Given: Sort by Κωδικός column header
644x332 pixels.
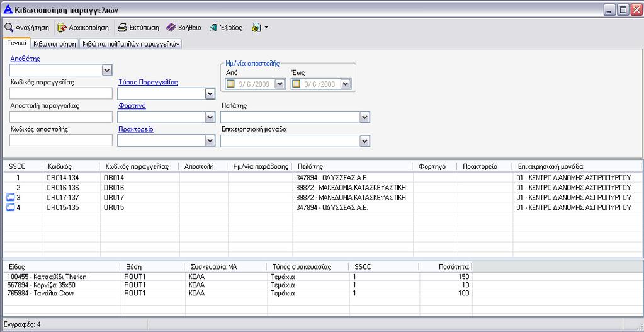Looking at the screenshot, I should tap(71, 166).
